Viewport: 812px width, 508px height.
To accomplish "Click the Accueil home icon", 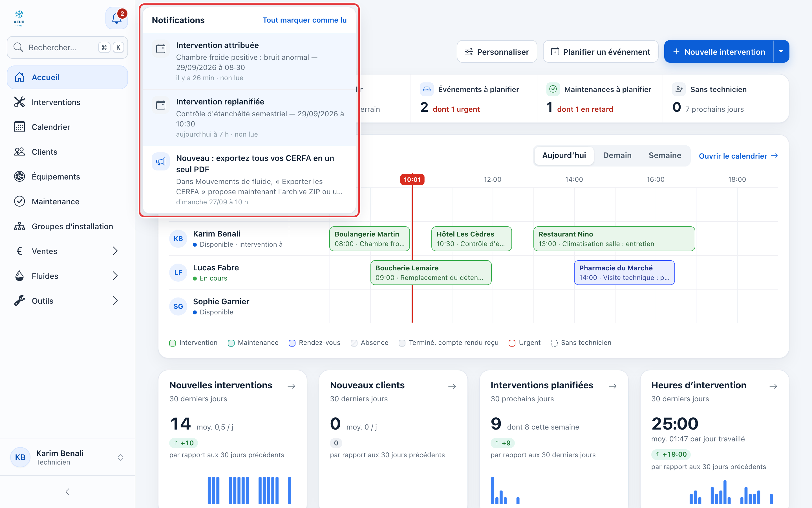I will (19, 77).
